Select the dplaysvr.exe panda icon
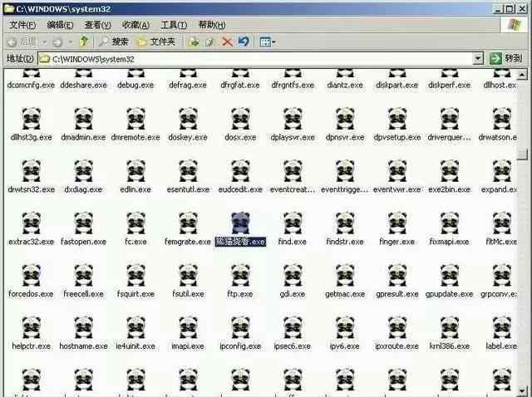This screenshot has width=532, height=397. [x=293, y=119]
